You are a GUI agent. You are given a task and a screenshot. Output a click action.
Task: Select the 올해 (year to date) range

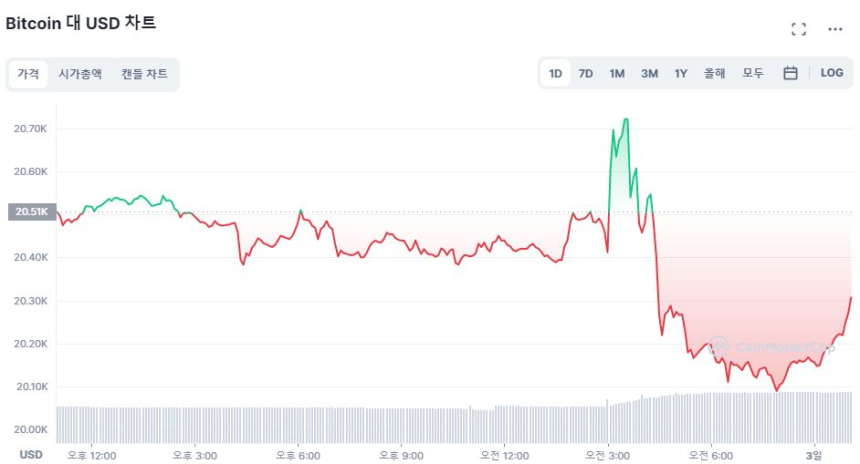click(x=714, y=73)
